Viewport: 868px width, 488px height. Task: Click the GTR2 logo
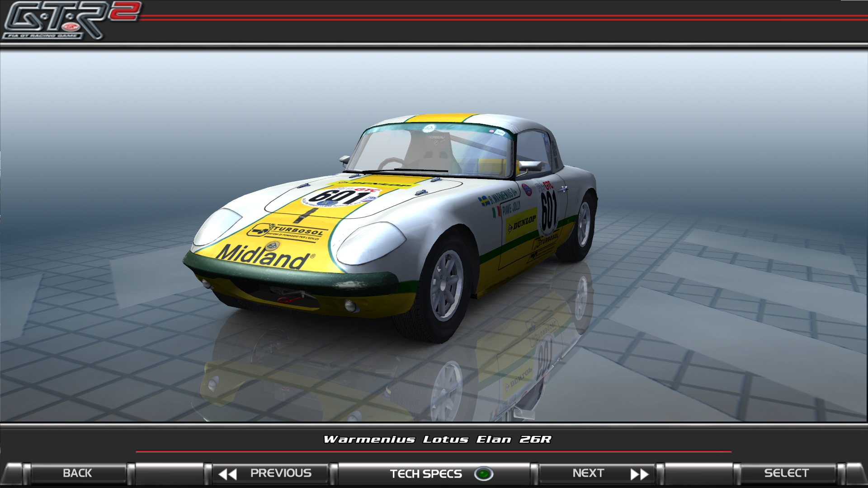pos(71,20)
